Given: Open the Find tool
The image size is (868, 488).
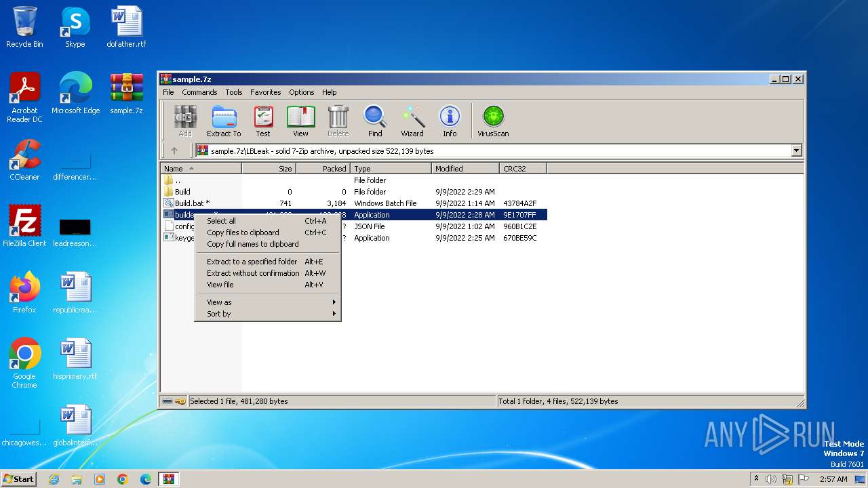Looking at the screenshot, I should point(375,121).
